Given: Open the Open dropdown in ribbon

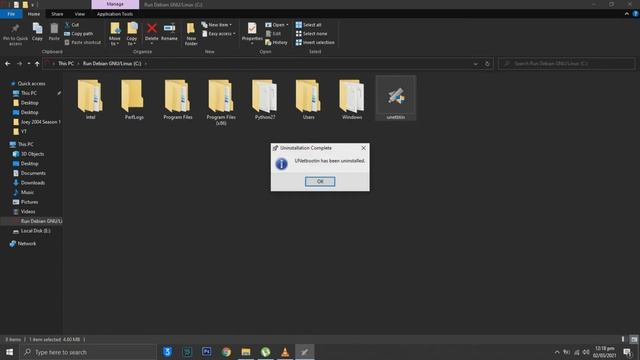Looking at the screenshot, I should pyautogui.click(x=277, y=25).
